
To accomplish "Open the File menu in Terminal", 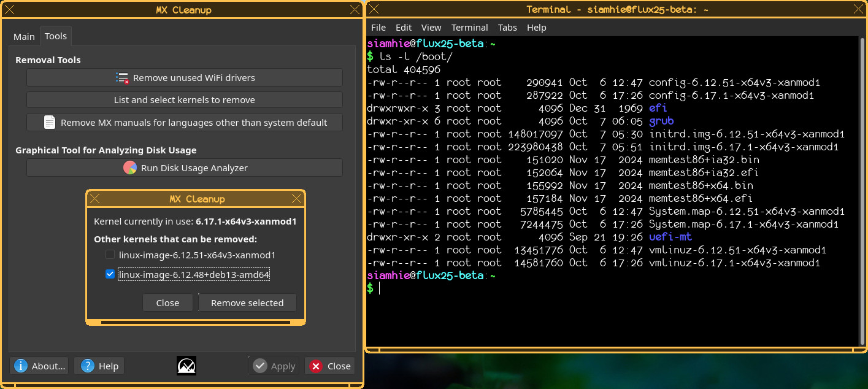I will (x=378, y=27).
